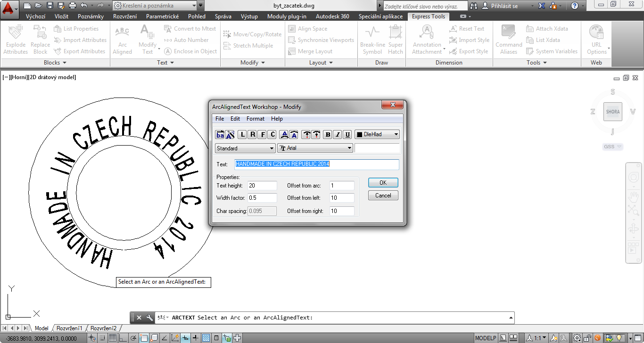
Task: Toggle Grid display in status bar
Action: point(113,338)
